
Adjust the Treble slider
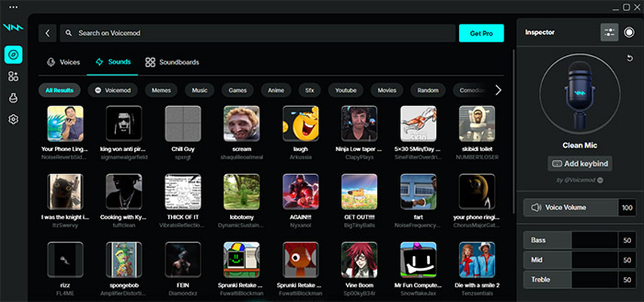pos(571,279)
